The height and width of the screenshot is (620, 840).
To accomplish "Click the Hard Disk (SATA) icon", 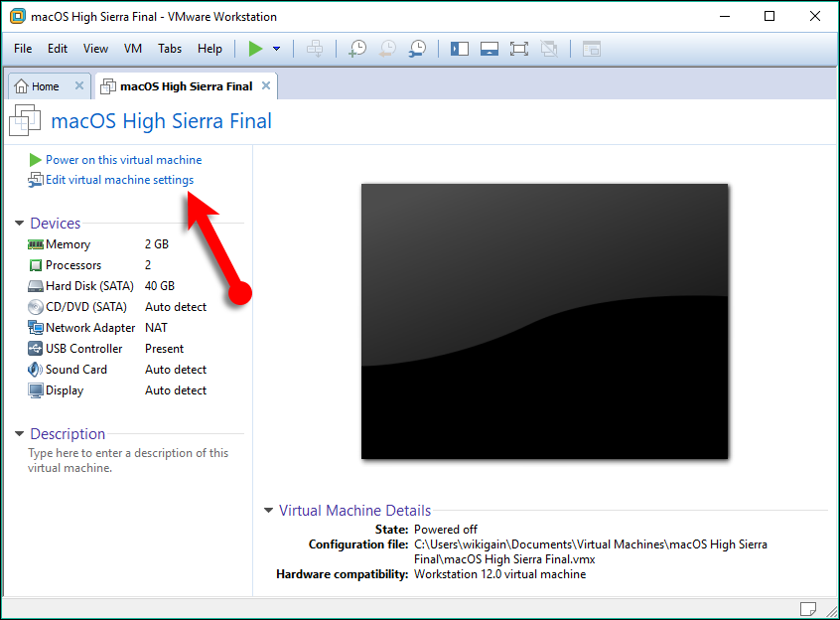I will (x=36, y=286).
